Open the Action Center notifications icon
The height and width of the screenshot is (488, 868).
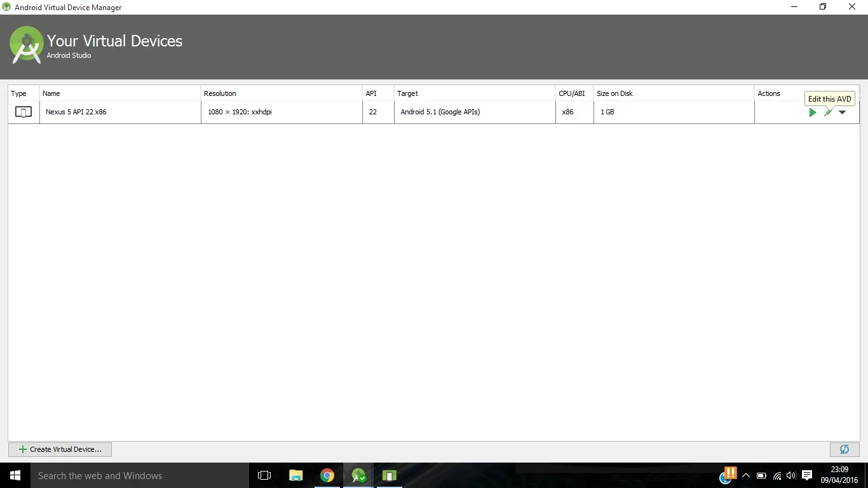807,475
